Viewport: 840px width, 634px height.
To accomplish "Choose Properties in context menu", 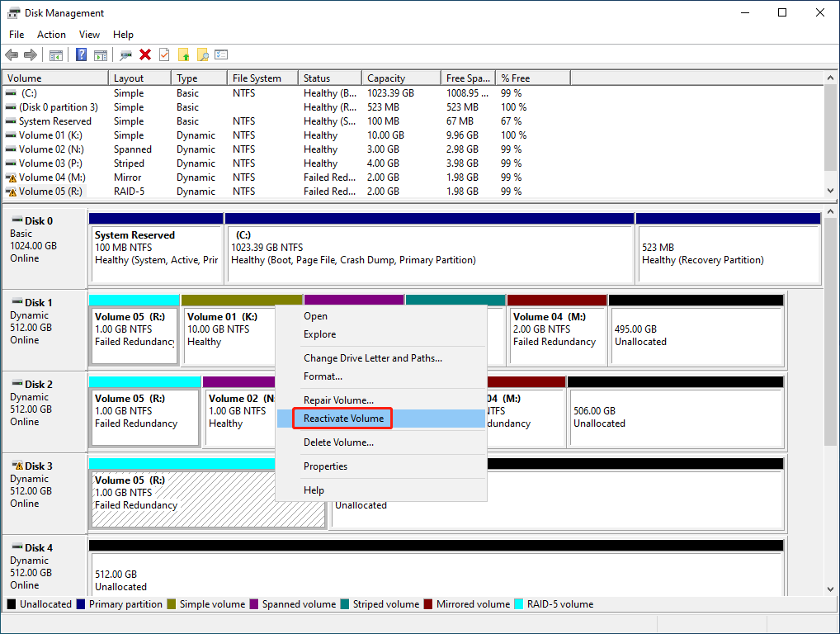I will (x=381, y=466).
